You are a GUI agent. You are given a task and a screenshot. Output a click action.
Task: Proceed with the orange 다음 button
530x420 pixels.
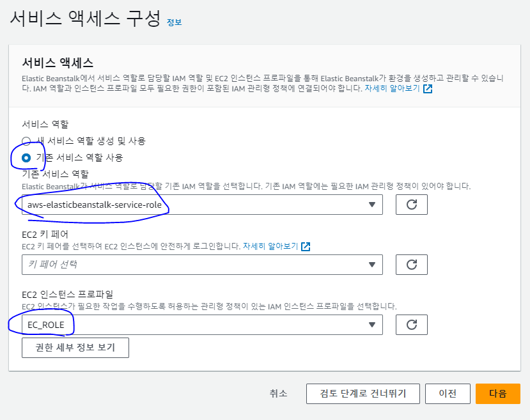(498, 394)
